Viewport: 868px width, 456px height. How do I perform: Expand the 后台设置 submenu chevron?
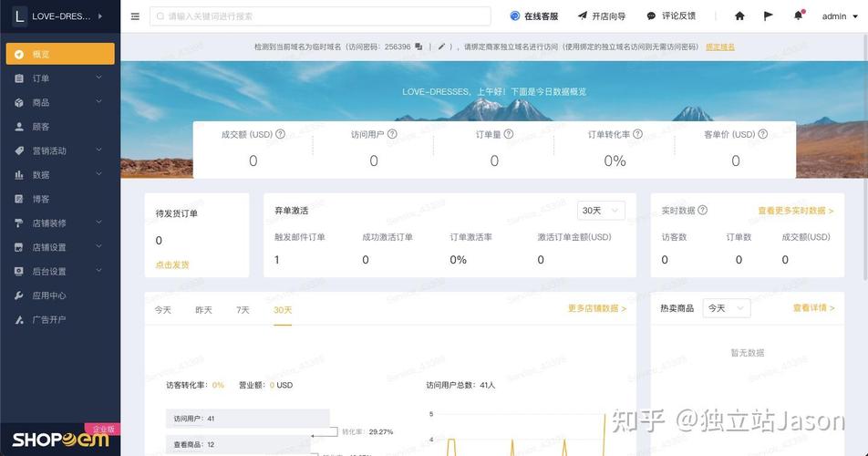coord(98,271)
